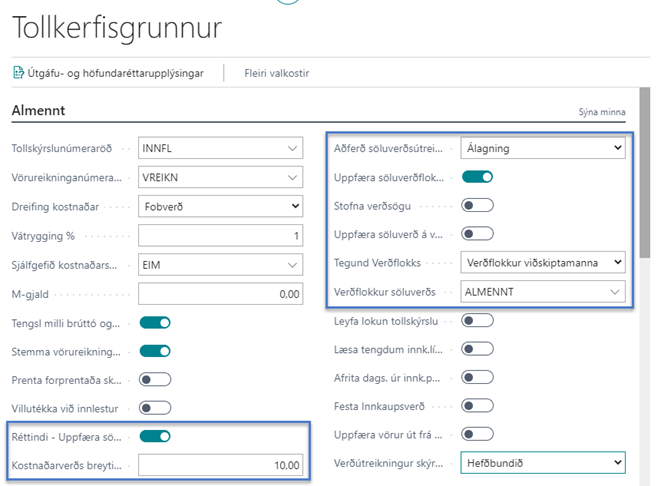Expand the Tollskýrslunúmeraröð dropdown
661x486 pixels.
(292, 149)
